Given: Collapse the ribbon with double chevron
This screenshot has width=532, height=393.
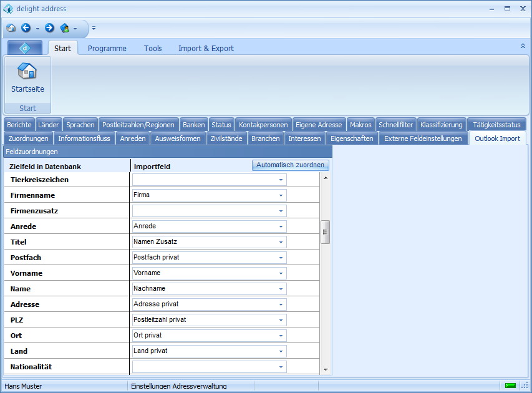Looking at the screenshot, I should click(523, 46).
